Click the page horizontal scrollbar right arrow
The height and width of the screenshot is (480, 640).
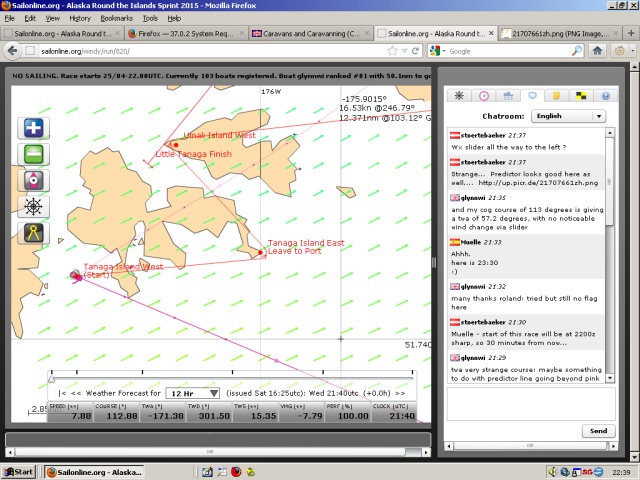point(426,452)
